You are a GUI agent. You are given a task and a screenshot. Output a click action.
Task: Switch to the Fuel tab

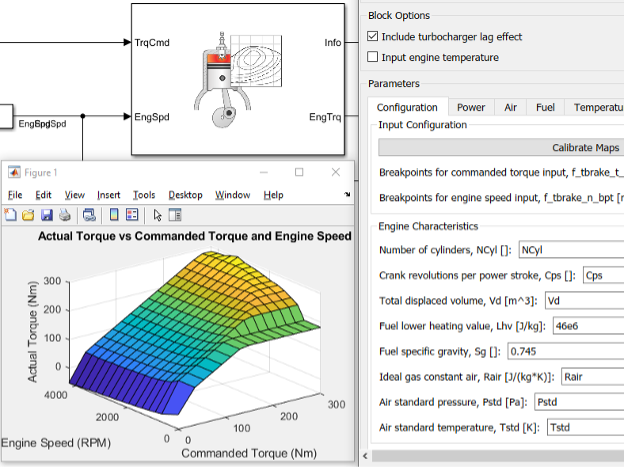tap(544, 107)
